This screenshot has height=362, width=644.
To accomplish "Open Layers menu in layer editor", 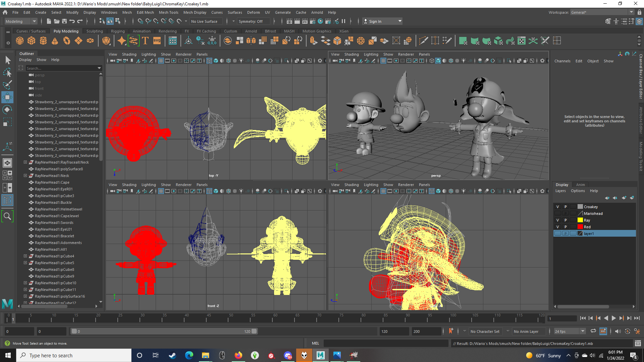I will pyautogui.click(x=560, y=191).
